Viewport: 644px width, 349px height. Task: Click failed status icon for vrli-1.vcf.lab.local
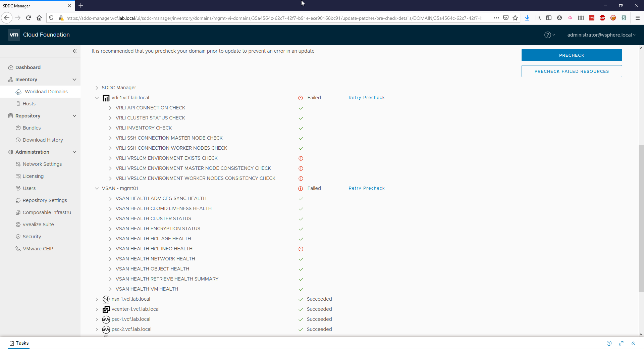tap(301, 98)
